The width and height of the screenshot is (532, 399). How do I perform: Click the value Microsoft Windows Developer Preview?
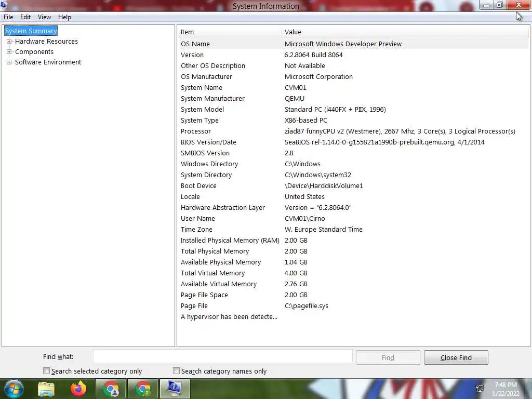coord(343,44)
